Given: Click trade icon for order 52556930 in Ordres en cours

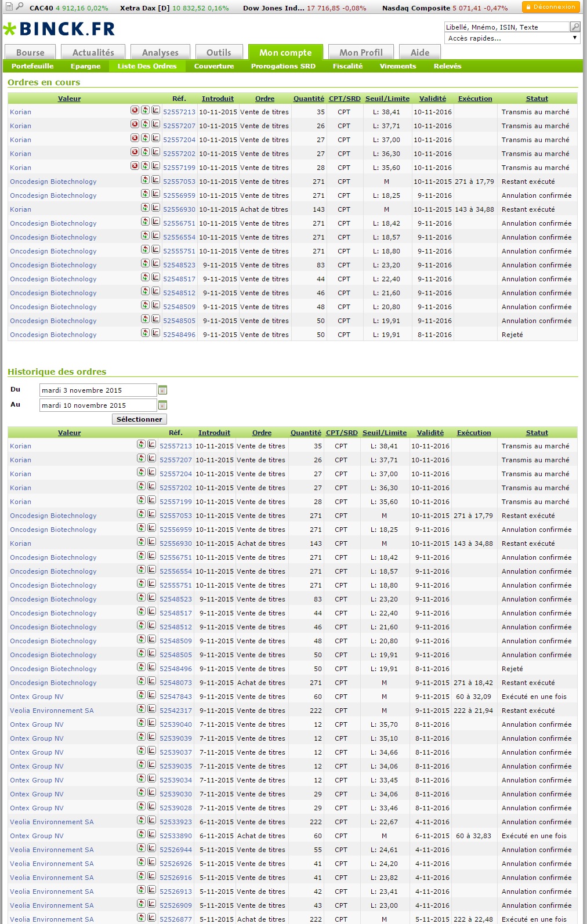Looking at the screenshot, I should coord(145,208).
